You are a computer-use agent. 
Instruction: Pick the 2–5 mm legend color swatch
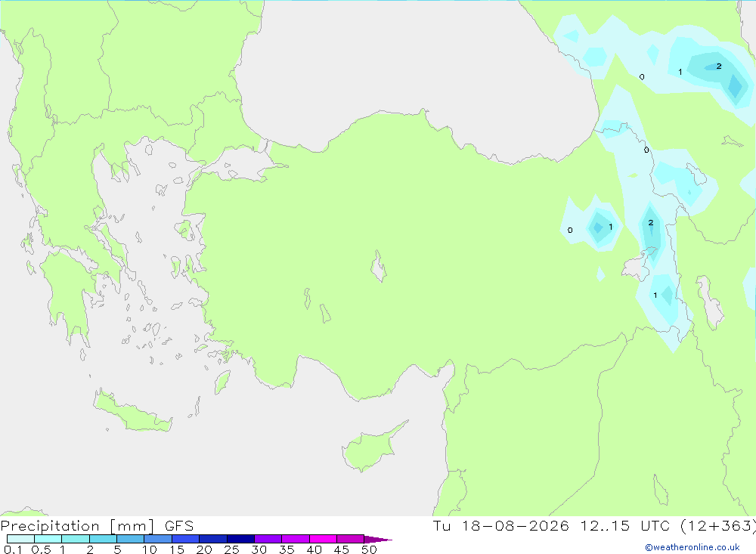[103, 539]
